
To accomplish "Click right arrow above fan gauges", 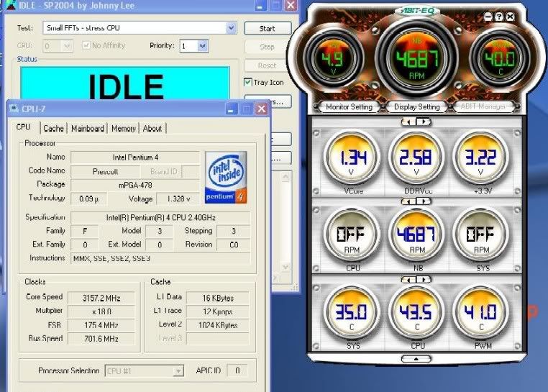I will (424, 201).
